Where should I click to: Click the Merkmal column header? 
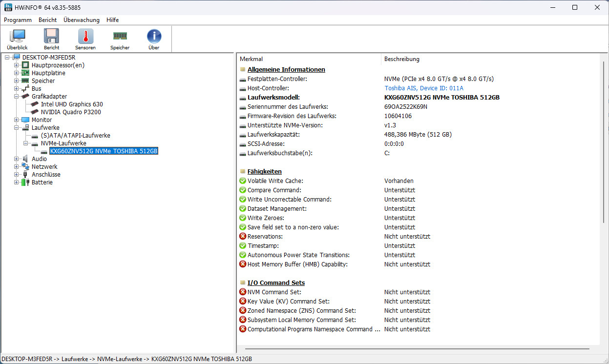(x=309, y=59)
